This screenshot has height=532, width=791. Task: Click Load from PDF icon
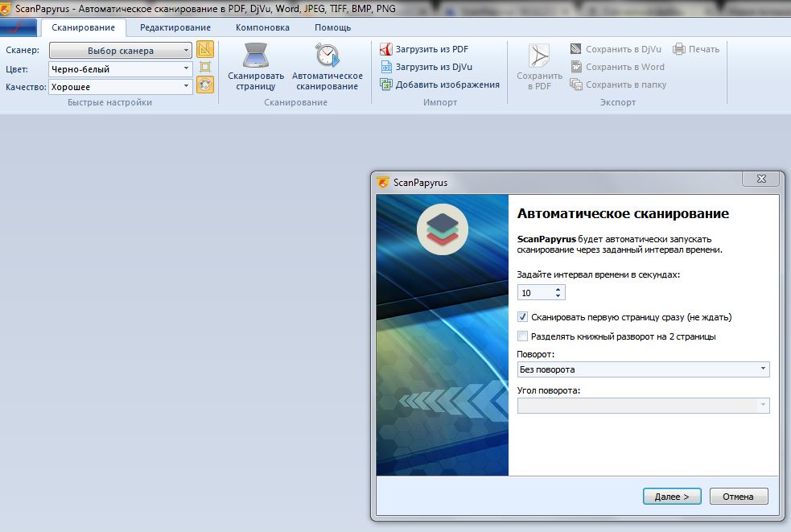(x=386, y=49)
